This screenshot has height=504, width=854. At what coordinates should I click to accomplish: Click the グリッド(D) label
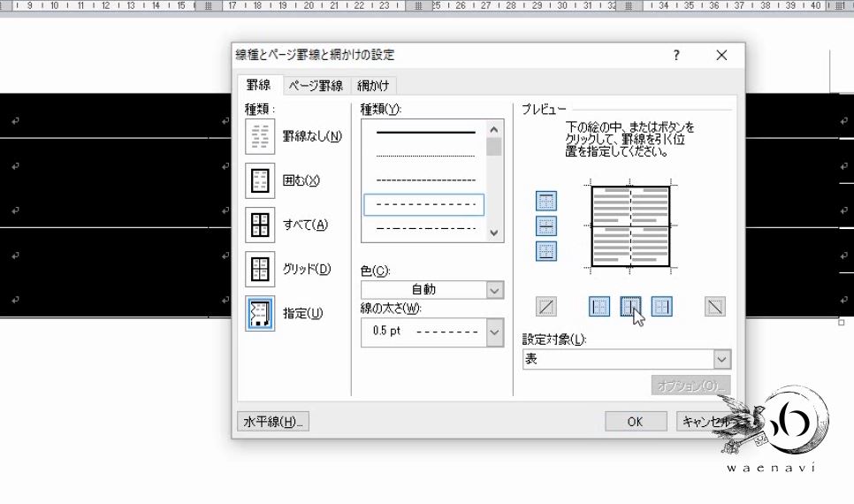pos(307,269)
